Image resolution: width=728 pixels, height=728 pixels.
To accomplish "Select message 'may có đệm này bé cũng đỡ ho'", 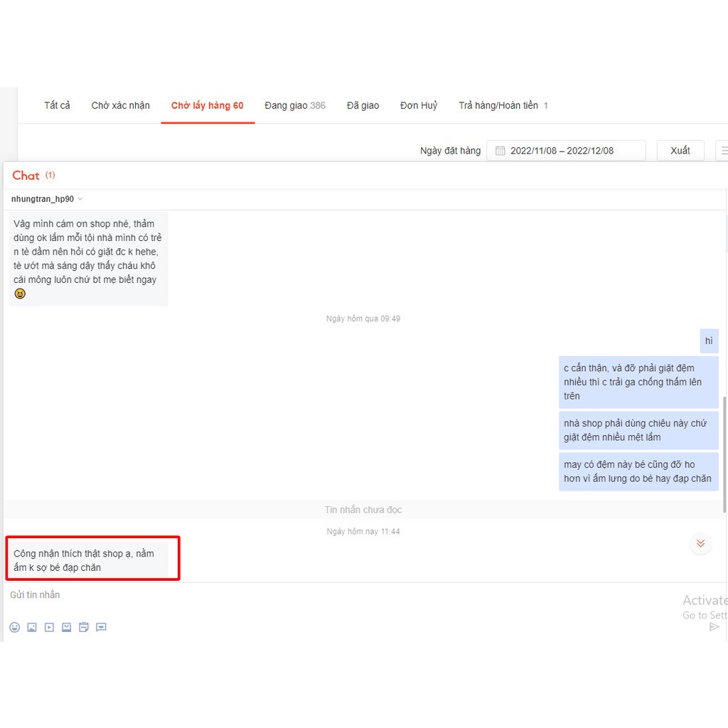I will [638, 471].
